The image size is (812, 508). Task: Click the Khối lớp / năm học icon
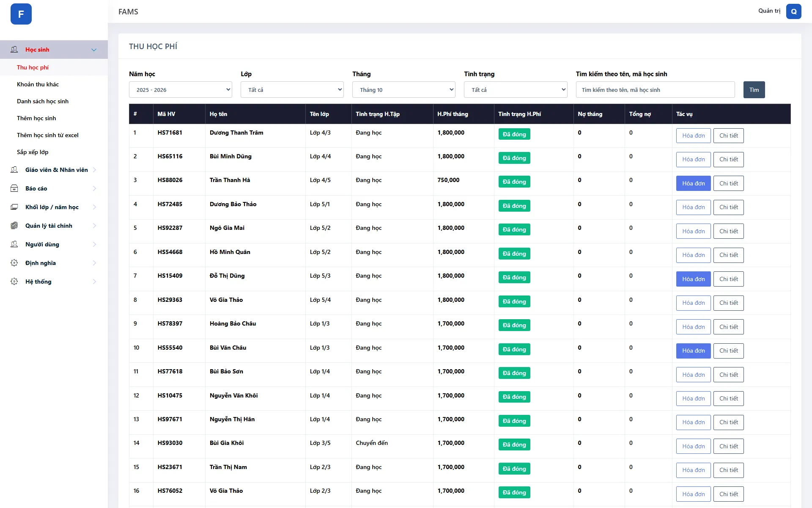point(14,207)
